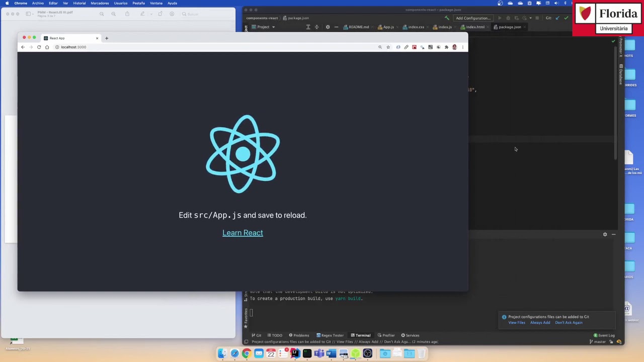This screenshot has height=362, width=644.
Task: Click Don't Ask Again in notification
Action: 569,323
